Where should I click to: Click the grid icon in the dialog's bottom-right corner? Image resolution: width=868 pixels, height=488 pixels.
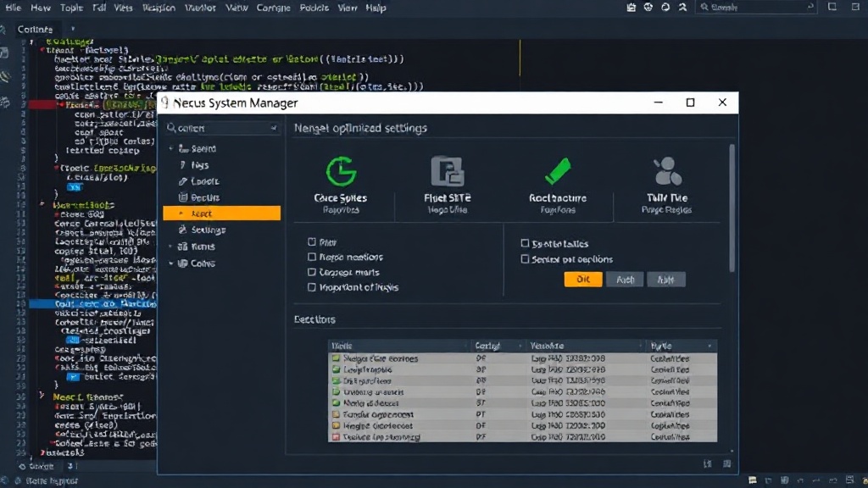pos(726,463)
